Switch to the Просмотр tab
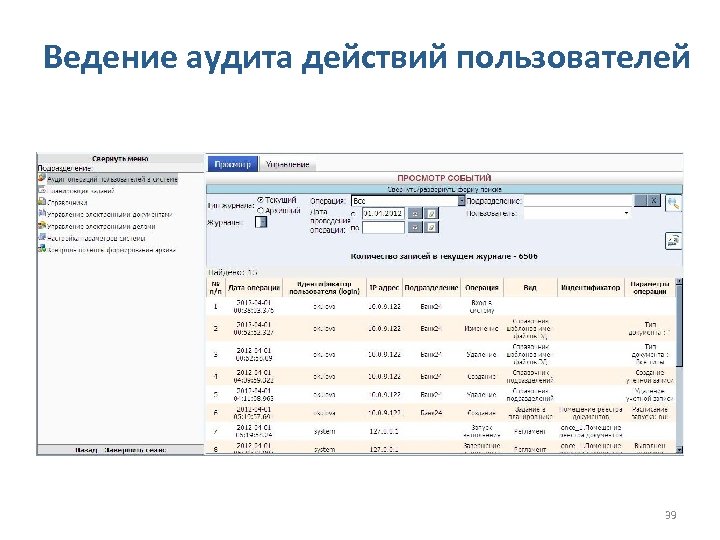The height and width of the screenshot is (540, 720). pyautogui.click(x=233, y=164)
